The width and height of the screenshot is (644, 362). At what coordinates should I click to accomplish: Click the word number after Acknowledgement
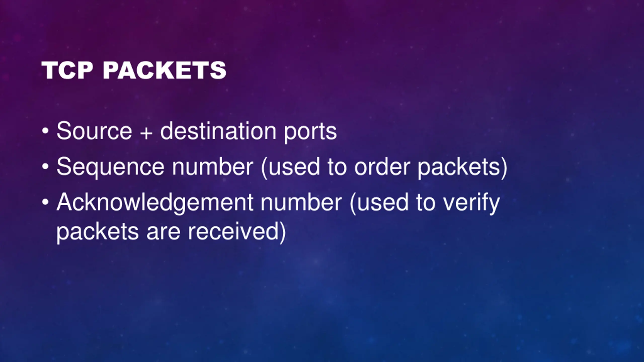(301, 202)
